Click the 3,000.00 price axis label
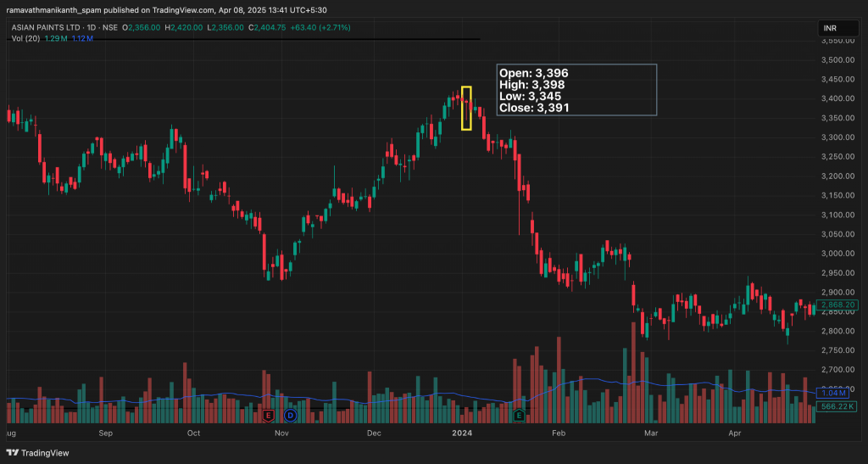The image size is (868, 464). click(838, 254)
